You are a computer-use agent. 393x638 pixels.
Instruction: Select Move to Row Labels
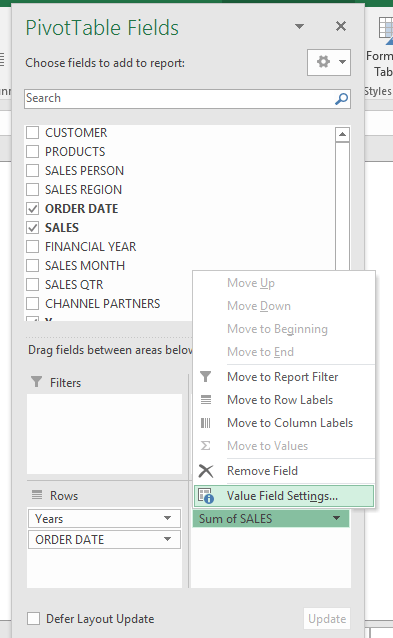point(284,400)
